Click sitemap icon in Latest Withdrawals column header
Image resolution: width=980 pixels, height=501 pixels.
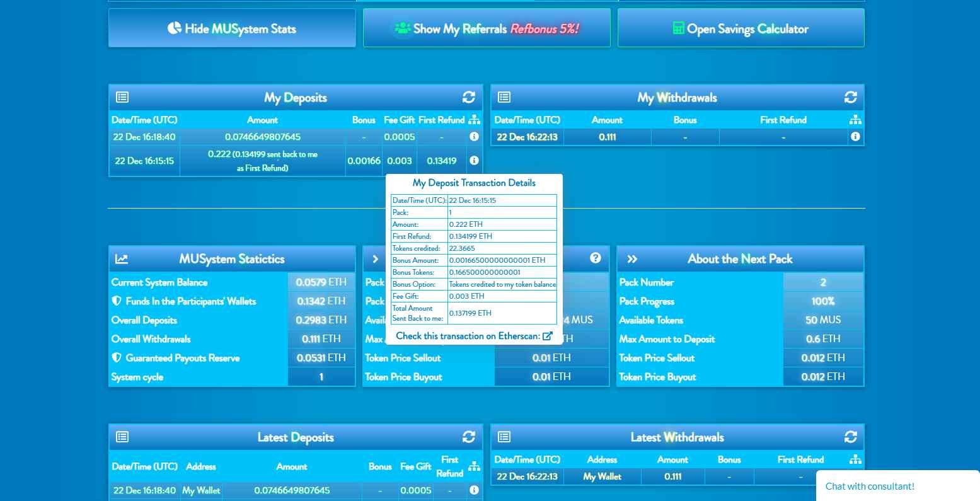tap(855, 459)
